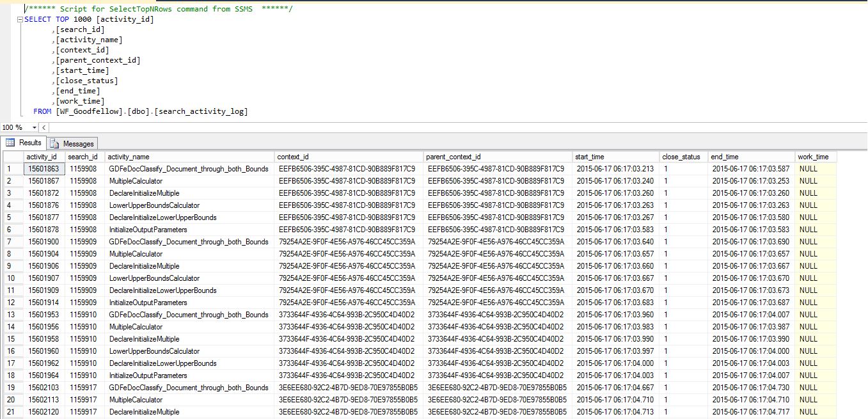Click activity_id cell 15601863
The height and width of the screenshot is (419, 868).
tap(44, 169)
